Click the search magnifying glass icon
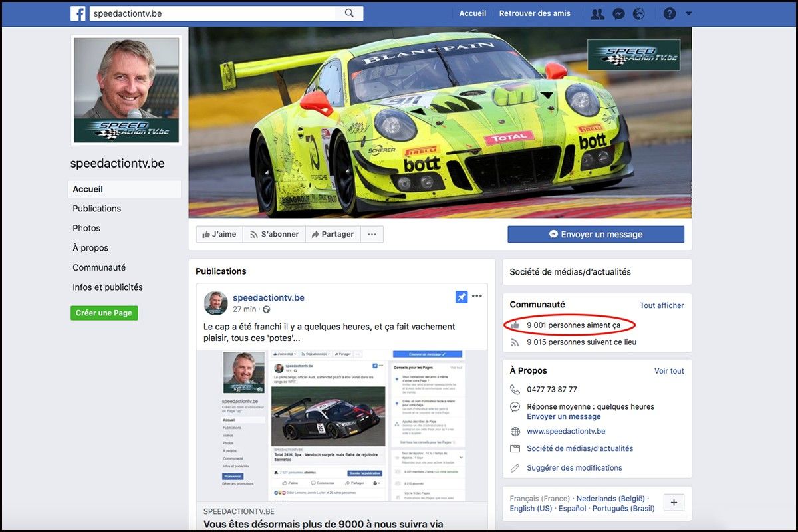The height and width of the screenshot is (532, 798). click(350, 13)
